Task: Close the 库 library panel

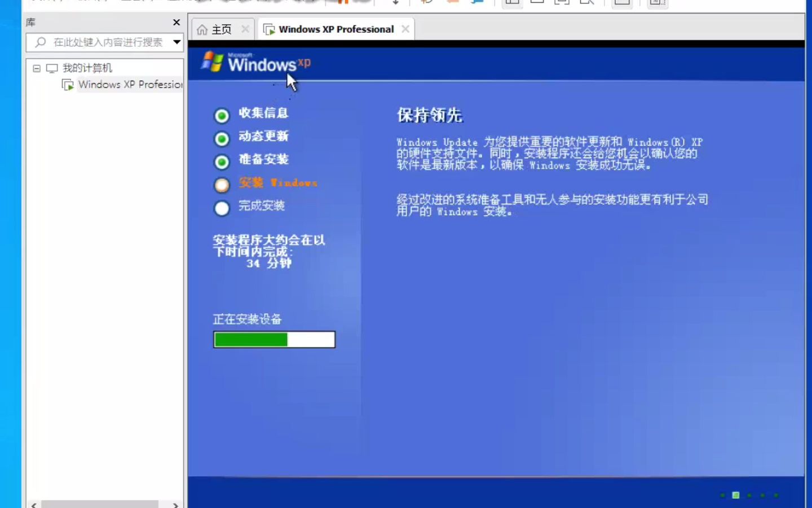Action: coord(176,23)
